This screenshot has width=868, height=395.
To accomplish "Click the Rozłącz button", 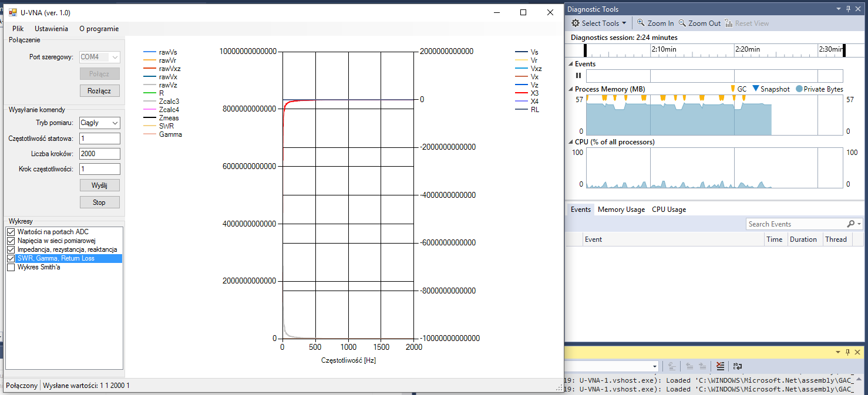I will (x=99, y=91).
